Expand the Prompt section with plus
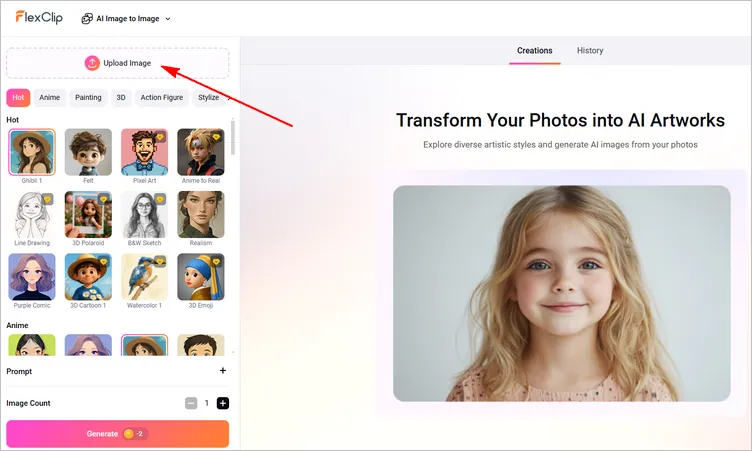This screenshot has height=451, width=752. coord(223,370)
